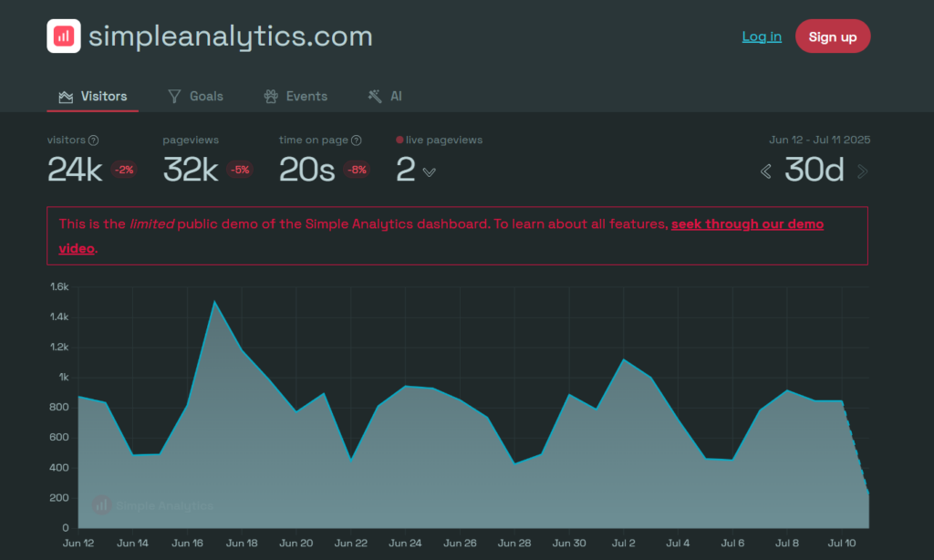Click the Simple Analytics logo icon
This screenshot has height=560, width=934.
point(64,36)
